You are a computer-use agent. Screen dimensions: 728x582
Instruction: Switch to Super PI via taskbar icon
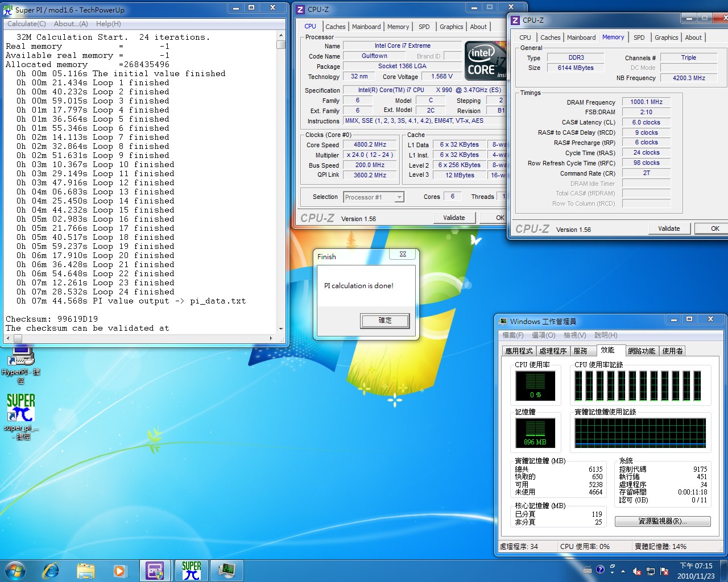click(192, 570)
